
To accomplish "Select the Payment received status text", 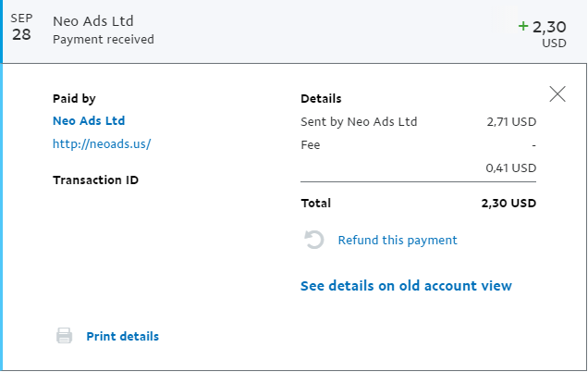I will [x=104, y=40].
